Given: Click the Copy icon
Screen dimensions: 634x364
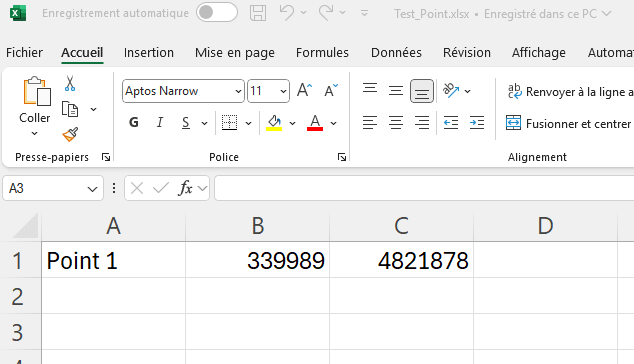Looking at the screenshot, I should 70,109.
